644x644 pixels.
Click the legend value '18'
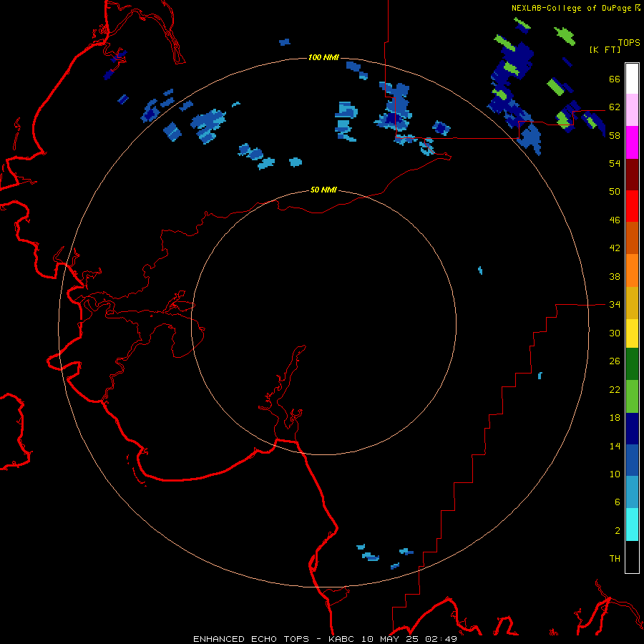(x=615, y=418)
